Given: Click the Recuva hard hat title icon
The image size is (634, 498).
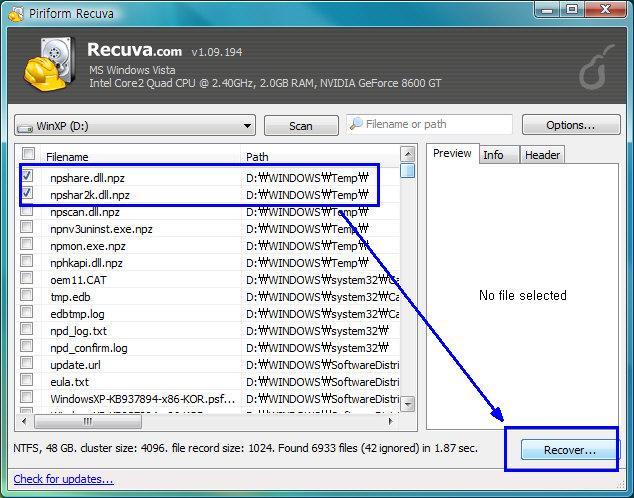Looking at the screenshot, I should click(16, 14).
